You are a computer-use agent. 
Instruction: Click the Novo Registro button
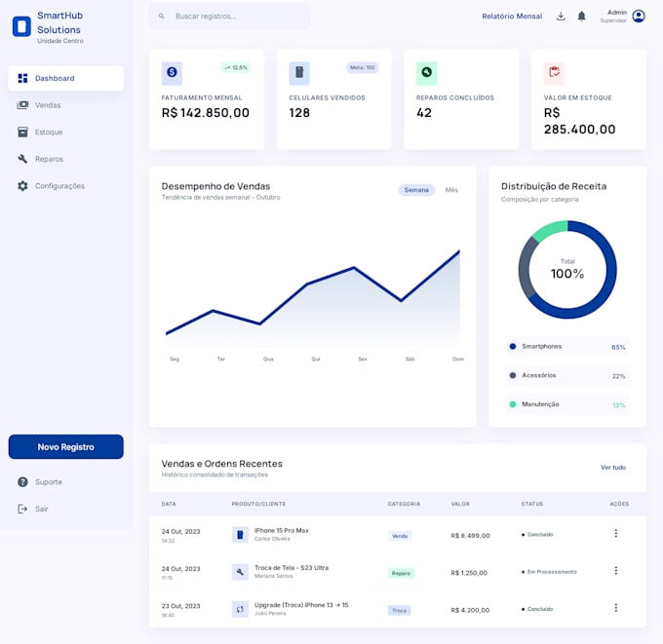coord(66,446)
